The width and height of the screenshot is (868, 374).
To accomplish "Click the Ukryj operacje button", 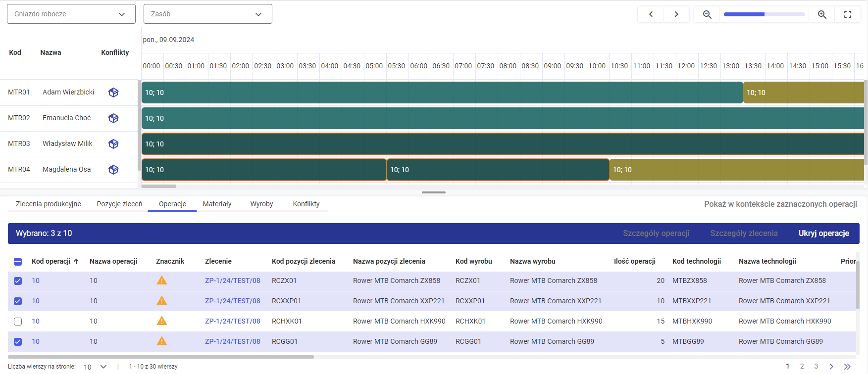I will point(823,234).
